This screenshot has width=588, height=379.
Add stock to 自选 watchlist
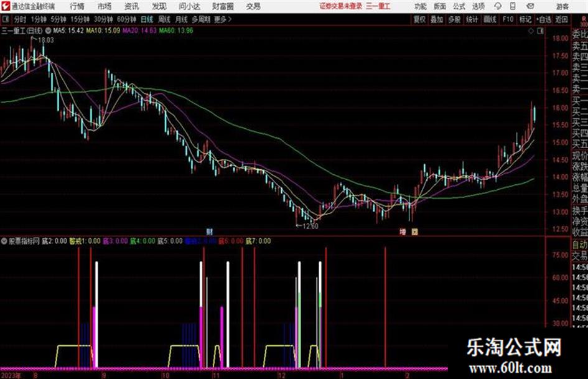click(544, 19)
